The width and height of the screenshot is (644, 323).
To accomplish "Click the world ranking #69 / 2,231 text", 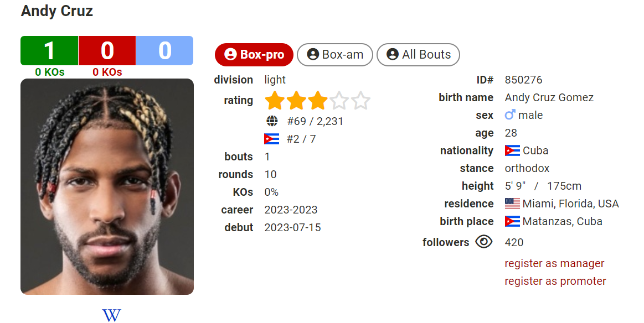I will tap(315, 121).
